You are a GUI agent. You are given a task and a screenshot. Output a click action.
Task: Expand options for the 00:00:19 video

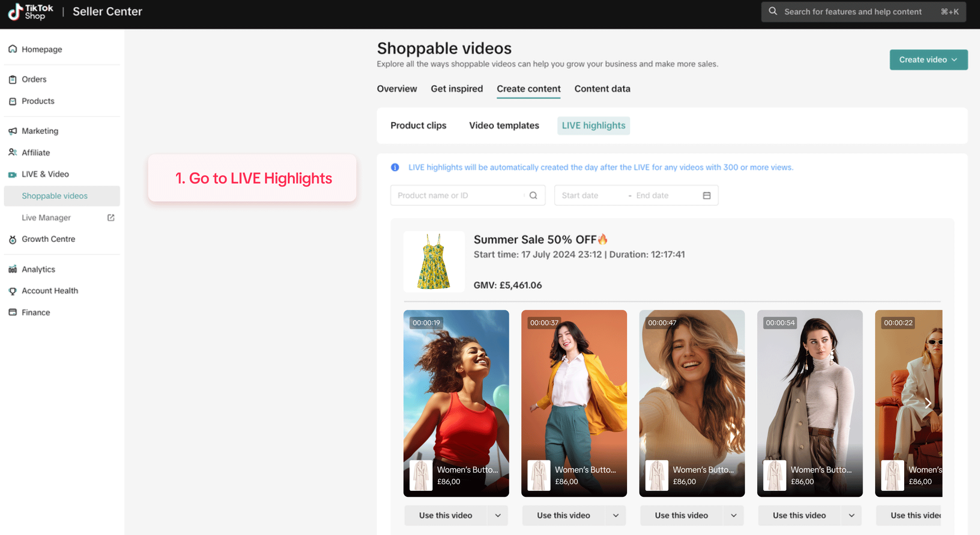coord(498,515)
